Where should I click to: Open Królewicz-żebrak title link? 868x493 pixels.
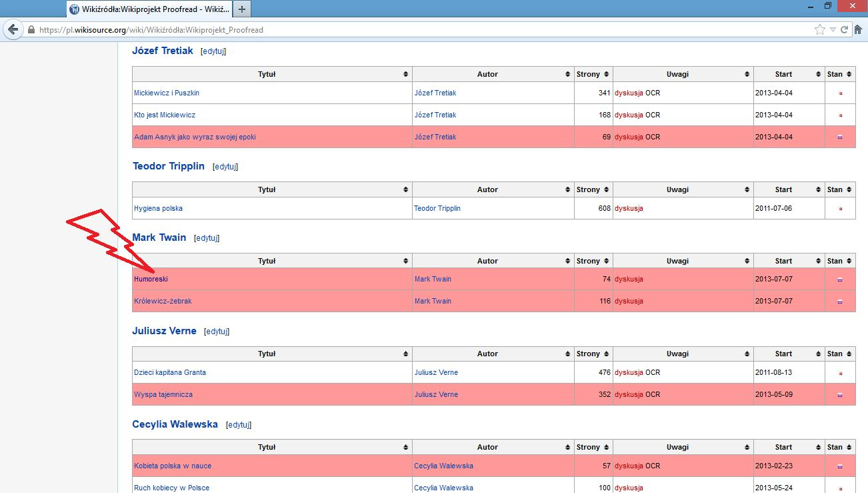coord(163,301)
